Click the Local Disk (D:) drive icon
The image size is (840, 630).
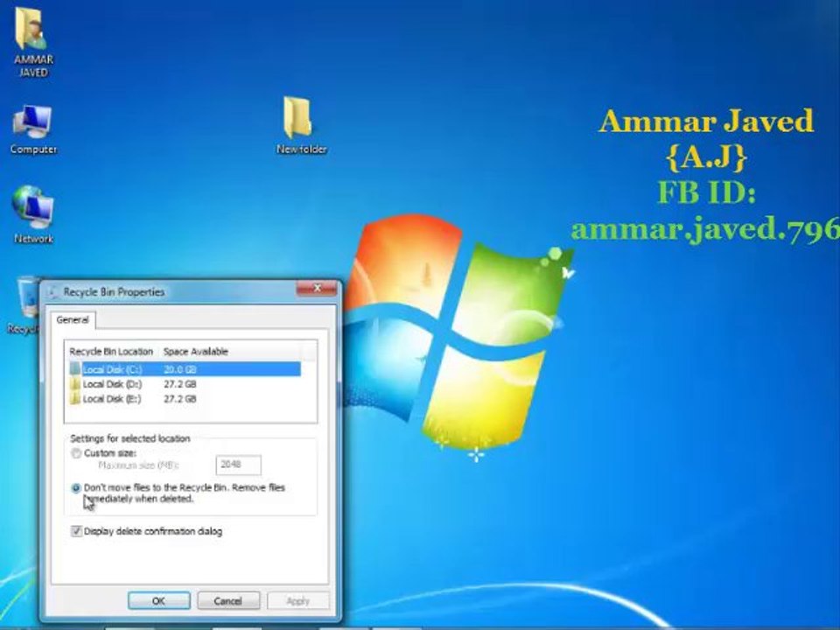(75, 384)
